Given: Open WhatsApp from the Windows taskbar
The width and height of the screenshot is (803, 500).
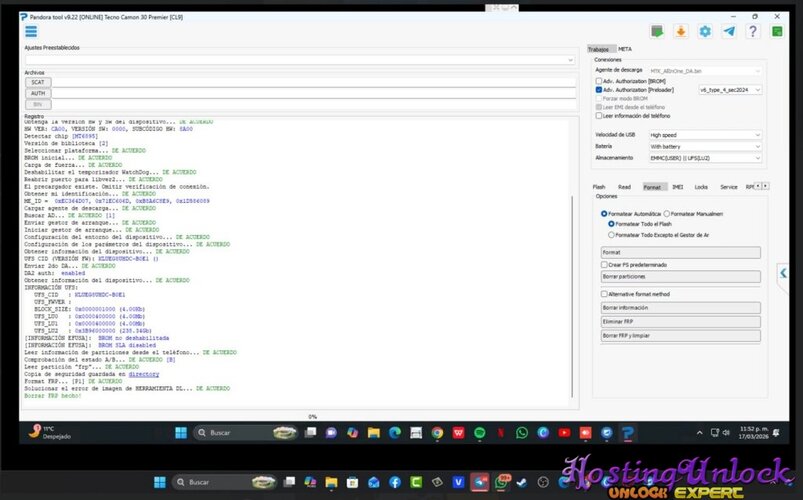Looking at the screenshot, I should pos(521,432).
